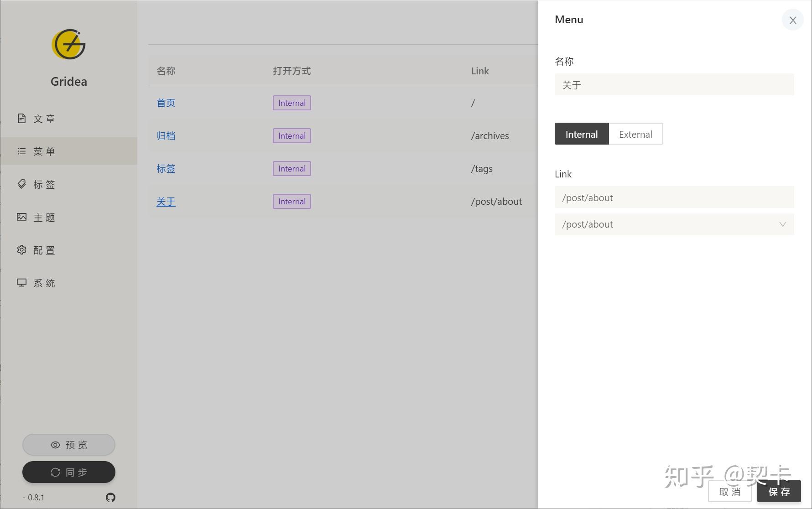Open the link selection combo box
The width and height of the screenshot is (812, 509).
pos(674,224)
